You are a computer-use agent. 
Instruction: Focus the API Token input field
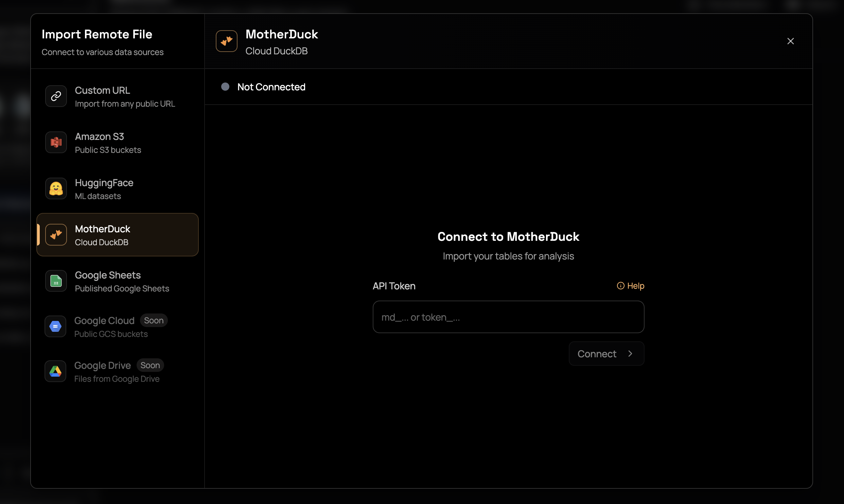tap(508, 317)
